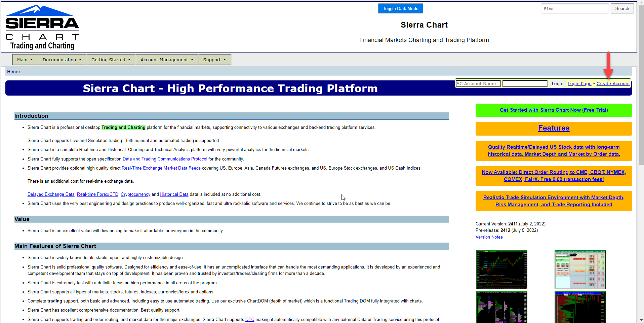Open the Support menu
This screenshot has height=323, width=644.
[x=214, y=60]
